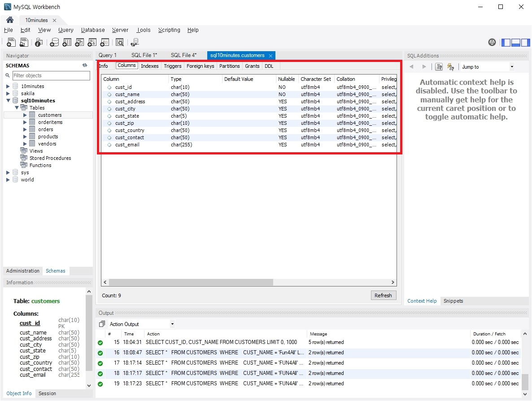Expand the 10minutes schema
532x401 pixels.
(8, 86)
